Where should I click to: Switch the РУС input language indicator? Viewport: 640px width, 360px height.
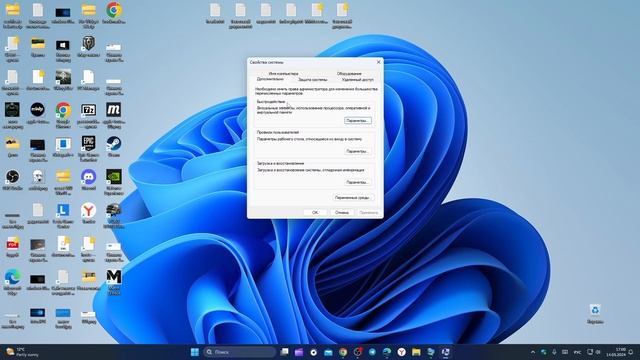pos(577,352)
